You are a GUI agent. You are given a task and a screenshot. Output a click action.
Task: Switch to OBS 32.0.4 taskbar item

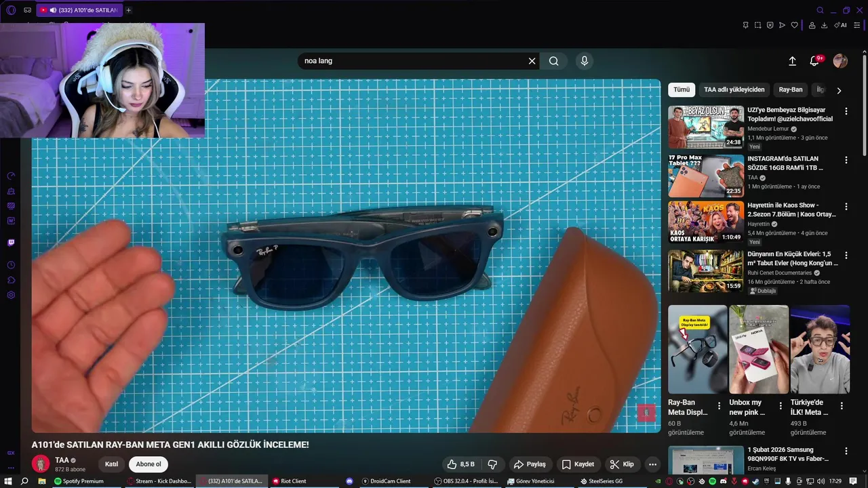click(x=467, y=481)
